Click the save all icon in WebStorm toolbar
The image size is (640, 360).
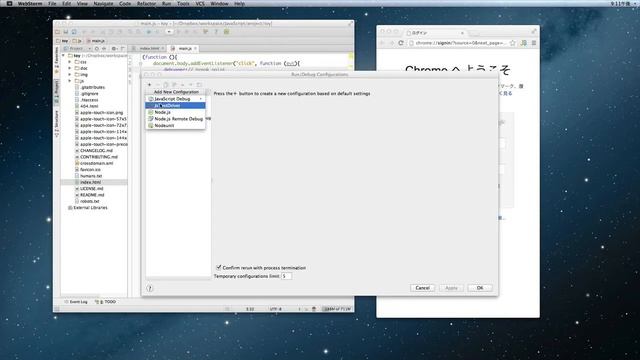click(66, 32)
